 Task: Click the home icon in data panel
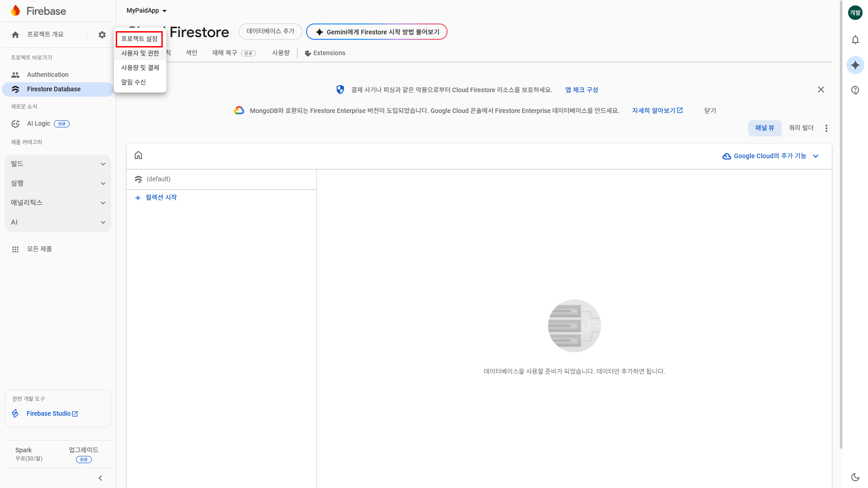pos(138,155)
